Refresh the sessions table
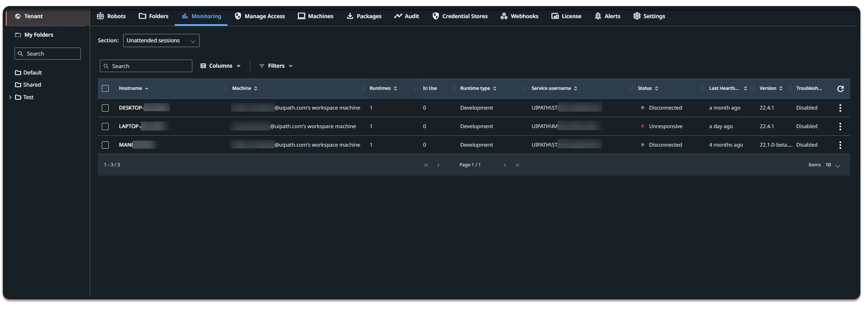 point(840,89)
